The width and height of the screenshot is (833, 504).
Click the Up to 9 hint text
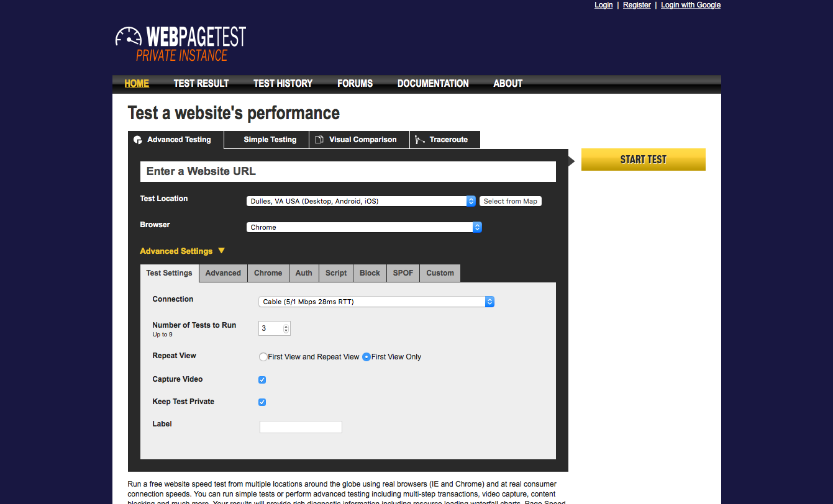[x=163, y=335]
